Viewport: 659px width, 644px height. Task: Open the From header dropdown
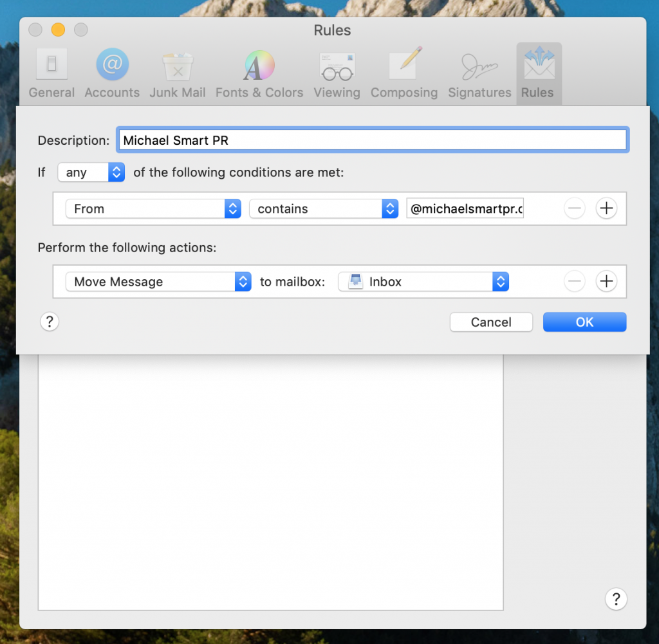click(153, 208)
